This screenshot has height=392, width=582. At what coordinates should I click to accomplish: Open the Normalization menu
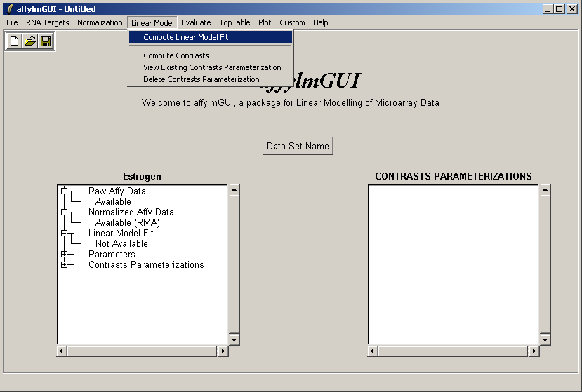pos(100,22)
